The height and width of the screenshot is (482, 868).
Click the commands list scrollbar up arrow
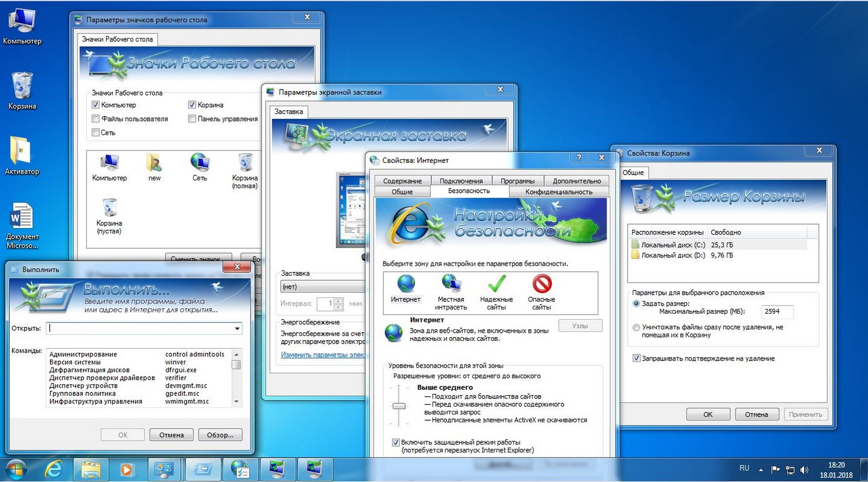point(237,354)
